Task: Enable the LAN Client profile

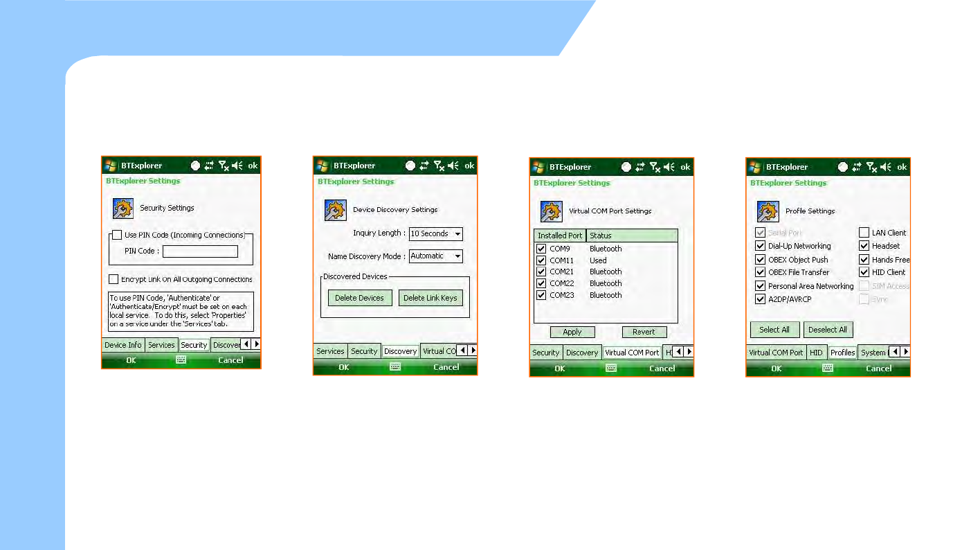Action: tap(864, 233)
